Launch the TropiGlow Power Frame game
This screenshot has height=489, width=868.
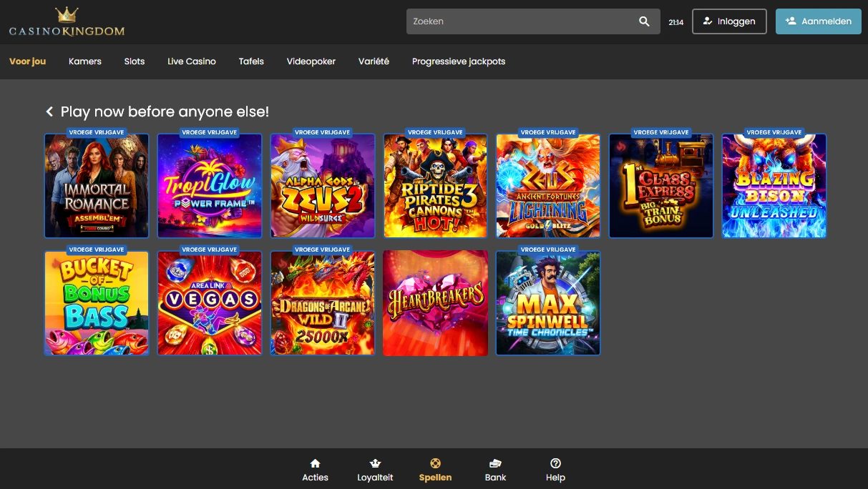tap(210, 186)
